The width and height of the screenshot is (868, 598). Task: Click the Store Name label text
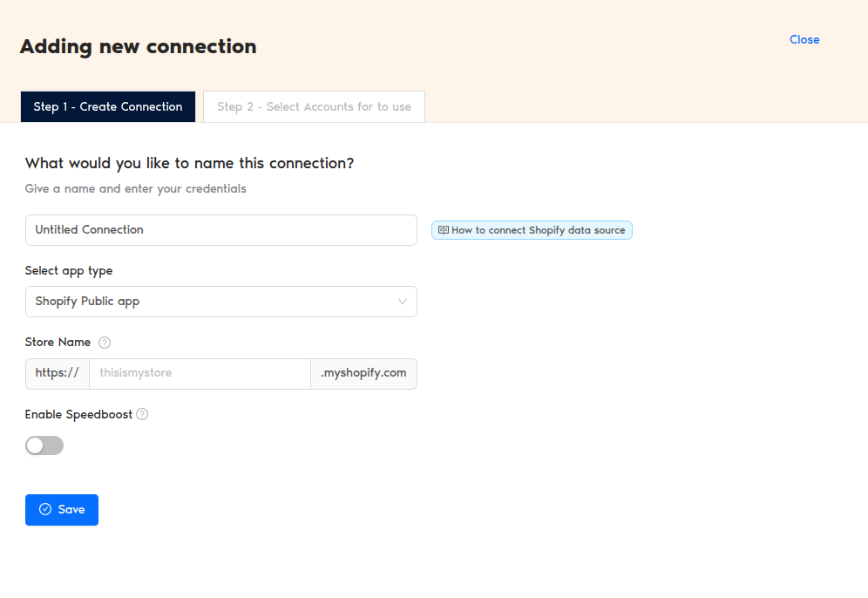click(58, 343)
